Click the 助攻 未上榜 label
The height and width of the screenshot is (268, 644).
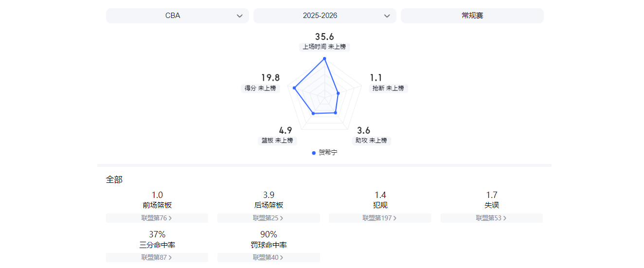pos(371,141)
